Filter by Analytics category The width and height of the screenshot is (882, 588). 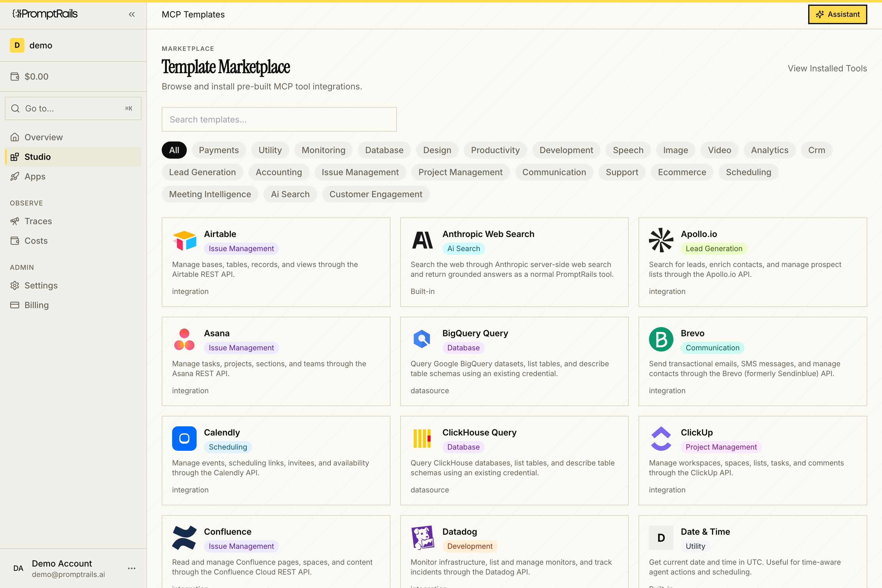coord(770,150)
